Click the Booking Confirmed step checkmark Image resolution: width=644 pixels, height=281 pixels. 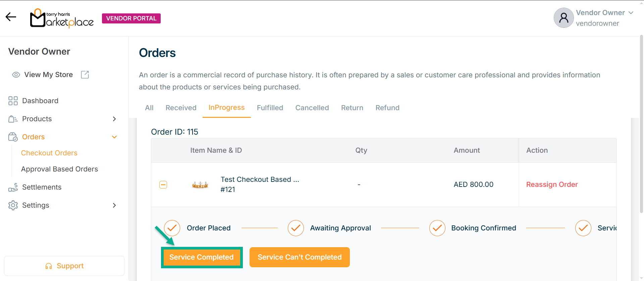tap(437, 228)
